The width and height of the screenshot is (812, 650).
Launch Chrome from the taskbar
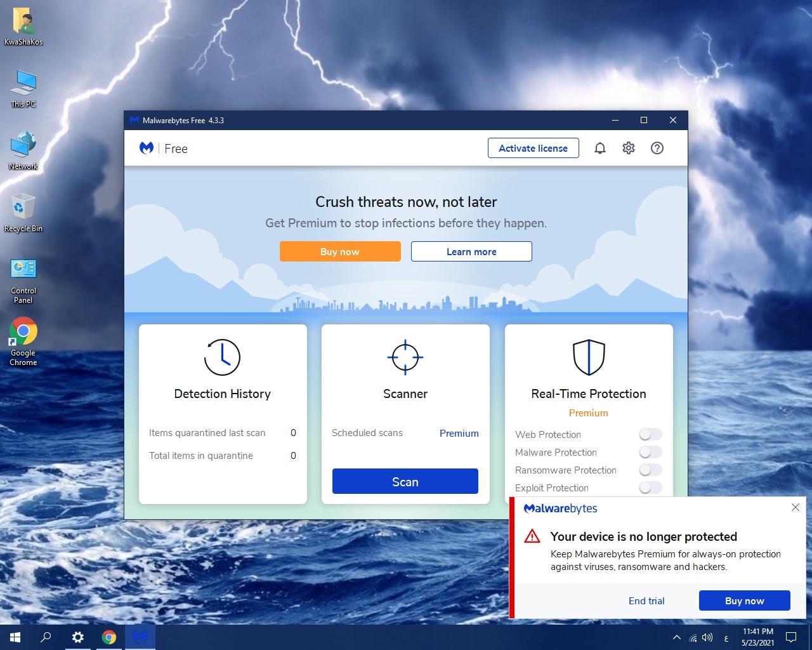(109, 637)
